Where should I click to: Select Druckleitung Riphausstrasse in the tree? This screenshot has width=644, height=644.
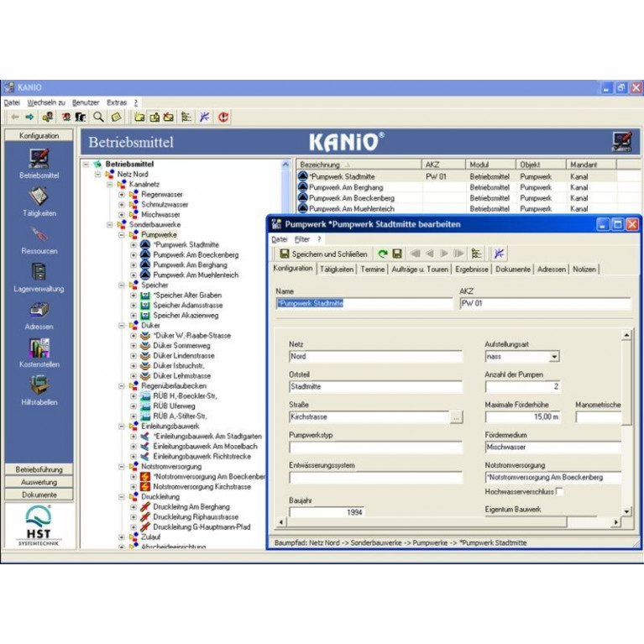click(x=196, y=517)
